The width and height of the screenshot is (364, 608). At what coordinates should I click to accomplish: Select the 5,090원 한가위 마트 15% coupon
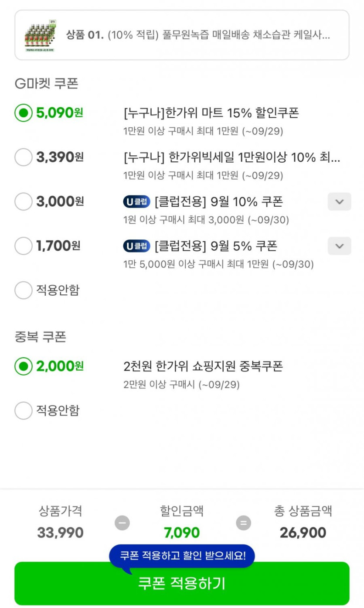(24, 113)
